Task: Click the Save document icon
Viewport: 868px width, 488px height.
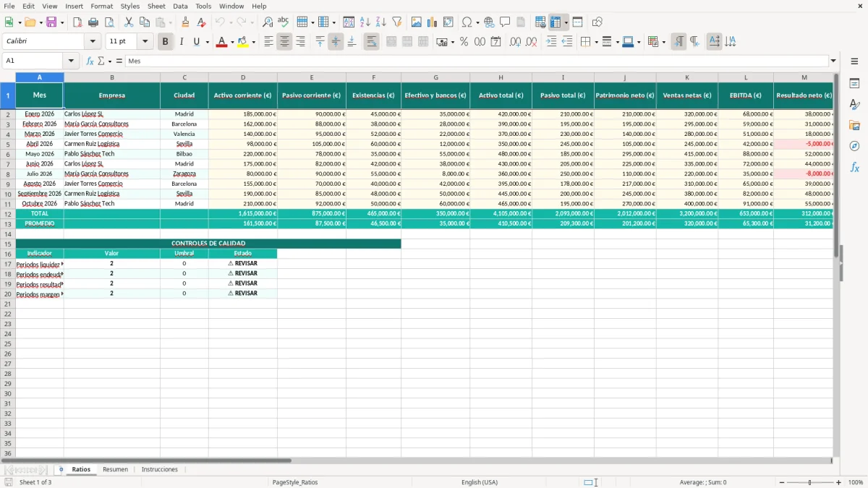Action: pyautogui.click(x=51, y=22)
